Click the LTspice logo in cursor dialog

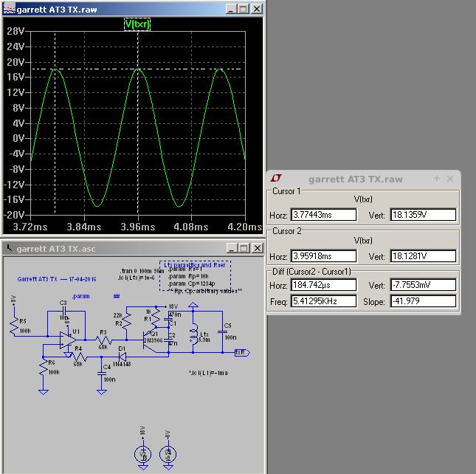coord(276,179)
